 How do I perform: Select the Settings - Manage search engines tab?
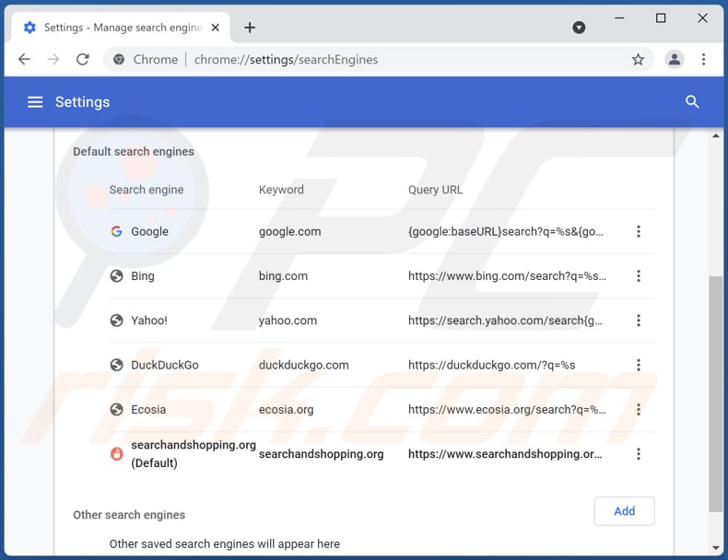(121, 28)
